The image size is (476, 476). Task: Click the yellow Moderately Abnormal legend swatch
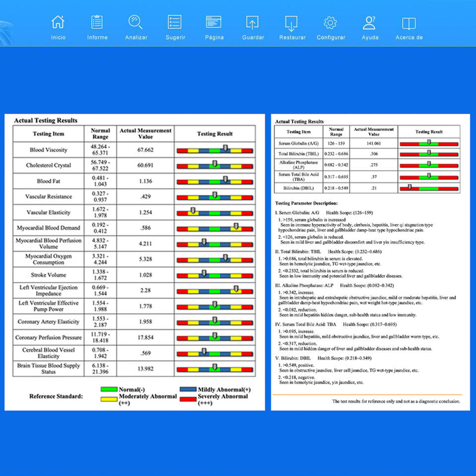click(x=109, y=399)
